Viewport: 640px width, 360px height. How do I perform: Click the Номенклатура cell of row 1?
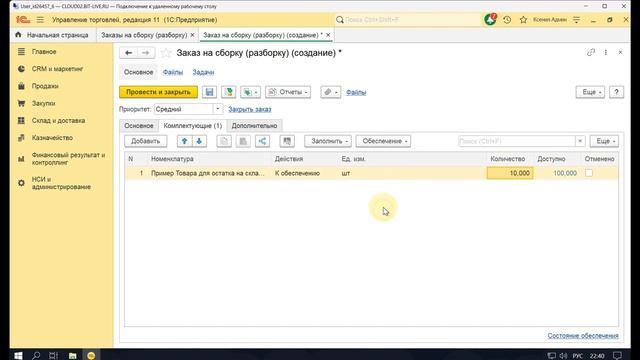tap(208, 173)
